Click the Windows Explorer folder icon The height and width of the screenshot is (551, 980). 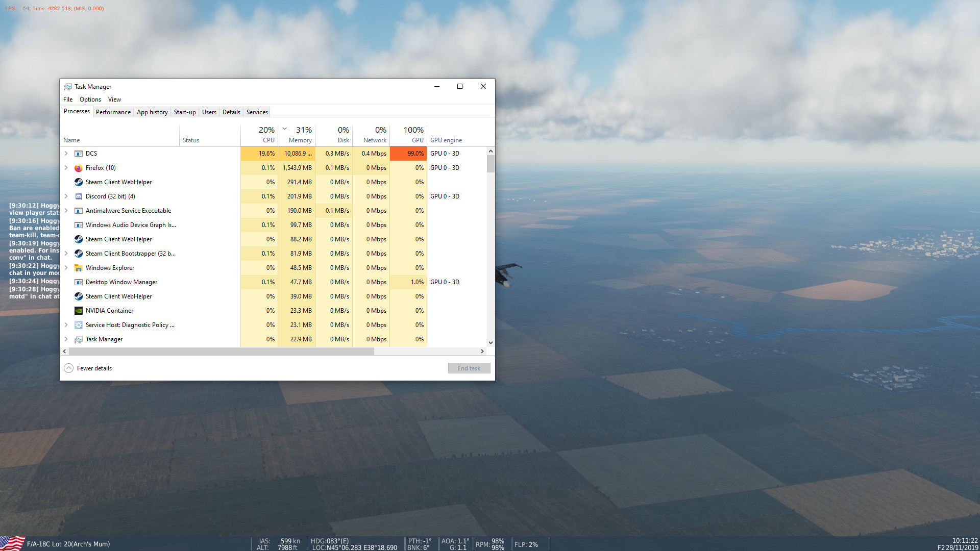pyautogui.click(x=78, y=268)
